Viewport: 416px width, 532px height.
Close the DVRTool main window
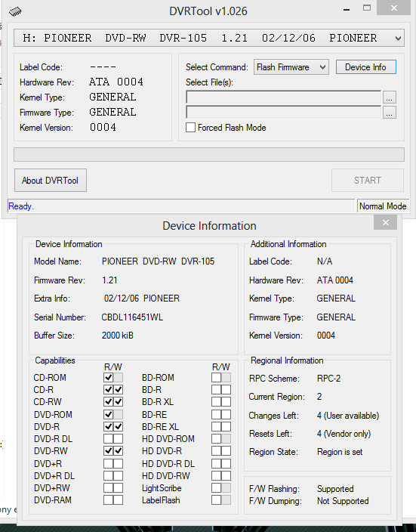point(393,8)
